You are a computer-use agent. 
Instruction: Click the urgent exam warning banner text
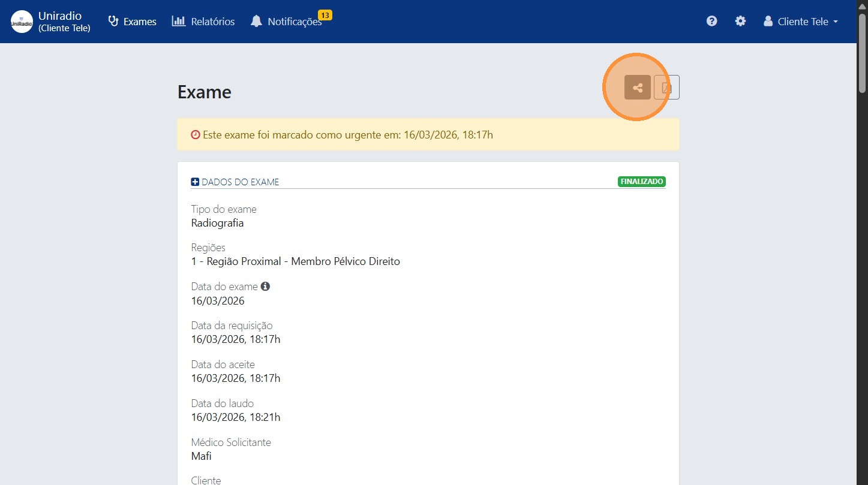click(x=348, y=134)
